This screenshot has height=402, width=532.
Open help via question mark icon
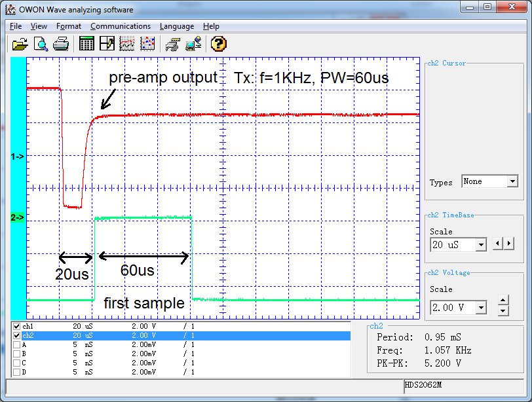[x=219, y=44]
